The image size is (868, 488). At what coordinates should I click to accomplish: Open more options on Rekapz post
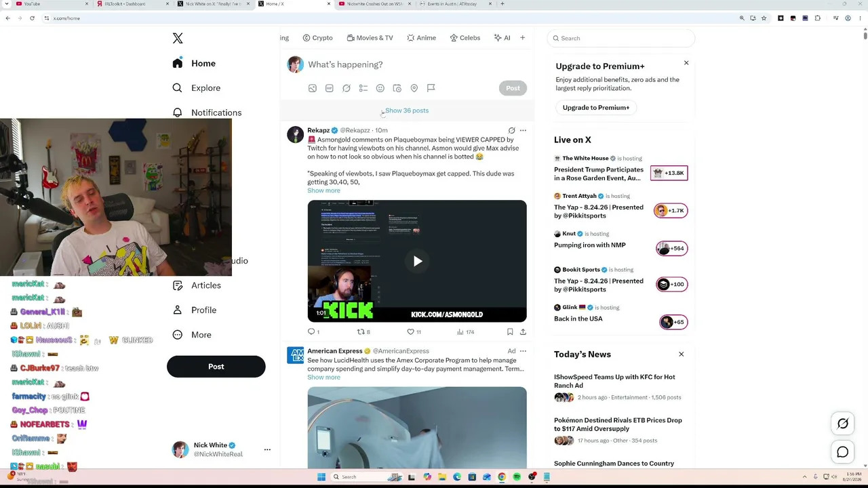pyautogui.click(x=523, y=130)
